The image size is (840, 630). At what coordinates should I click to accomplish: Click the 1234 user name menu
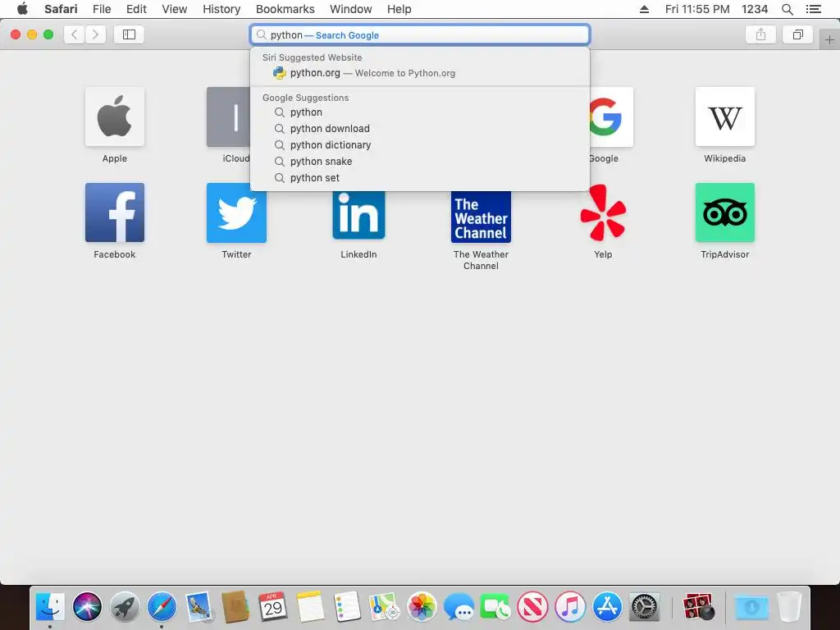(755, 9)
